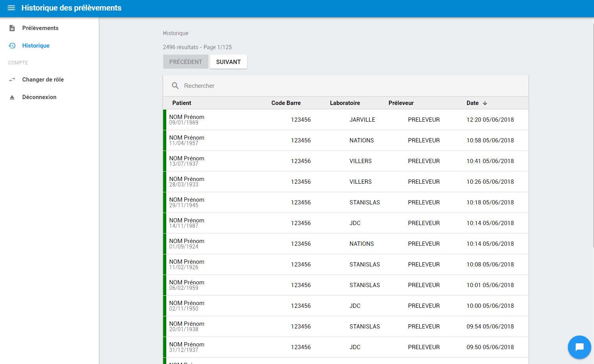Click the date 10:18 05/06/2018
Viewport: 594px width, 364px height.
(490, 202)
